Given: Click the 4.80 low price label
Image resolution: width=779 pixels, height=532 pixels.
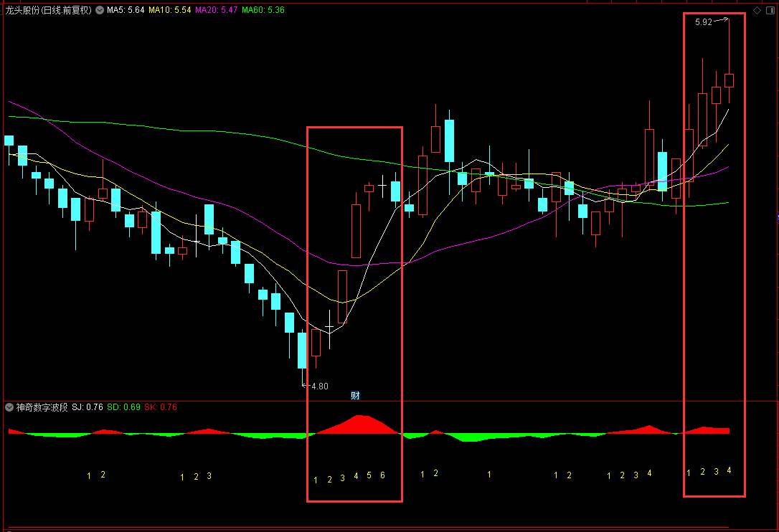Looking at the screenshot, I should [320, 386].
